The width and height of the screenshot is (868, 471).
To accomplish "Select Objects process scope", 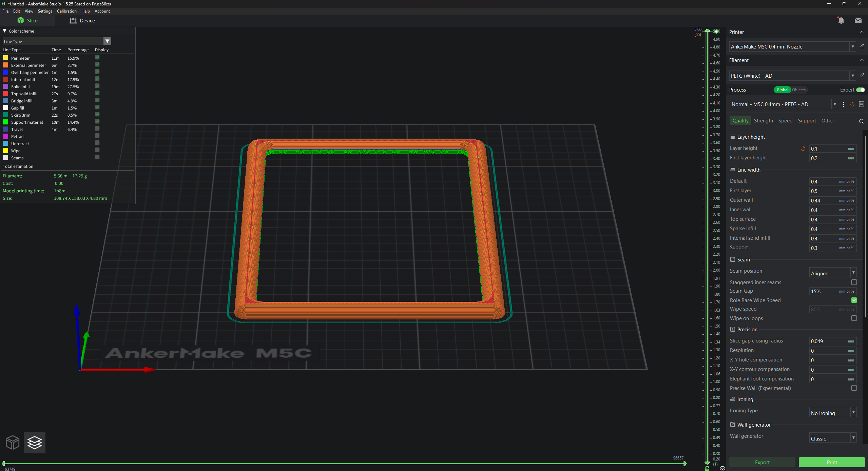I will point(798,90).
